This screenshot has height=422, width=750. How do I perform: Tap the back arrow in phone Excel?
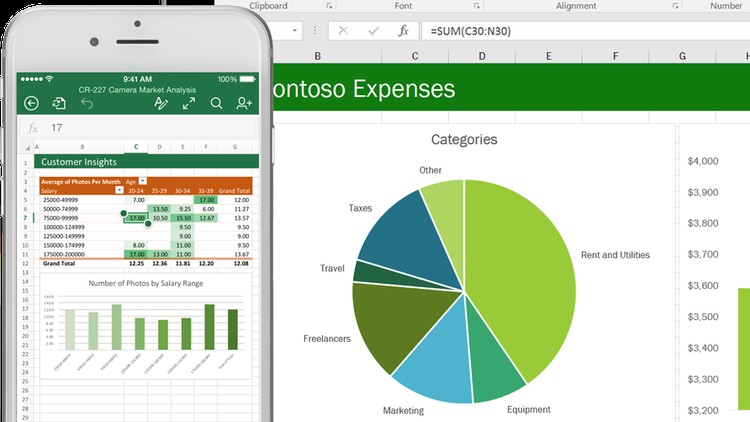click(31, 103)
